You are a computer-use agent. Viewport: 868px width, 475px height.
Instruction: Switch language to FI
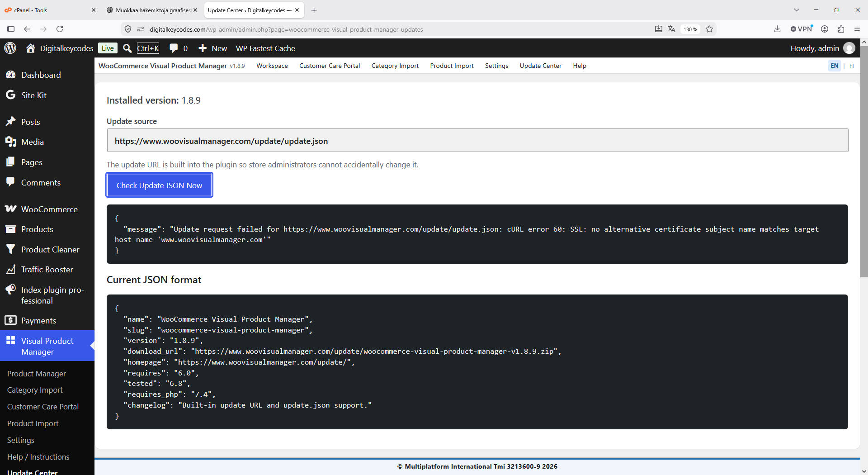tap(851, 66)
